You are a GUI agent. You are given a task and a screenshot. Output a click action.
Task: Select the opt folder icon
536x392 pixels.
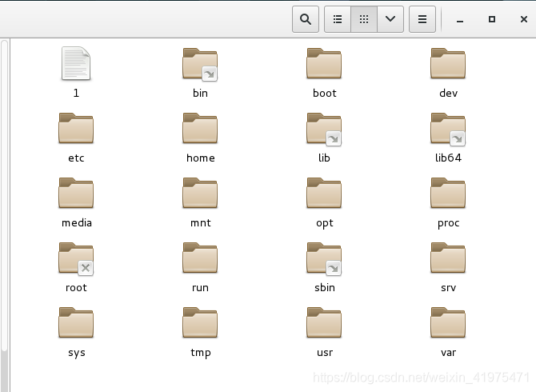click(x=324, y=193)
